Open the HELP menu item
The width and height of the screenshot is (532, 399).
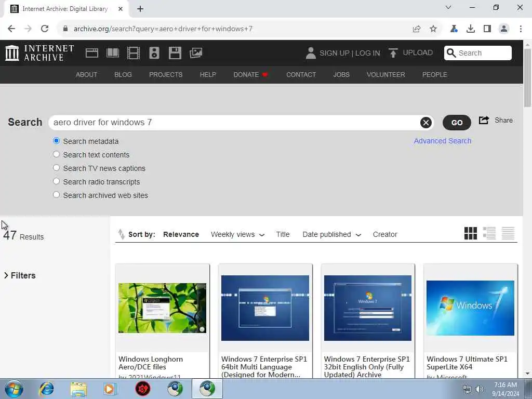pos(208,75)
